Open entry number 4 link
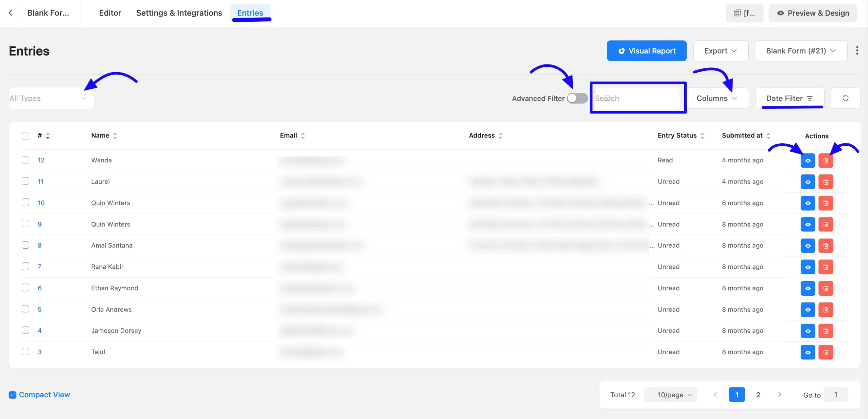The height and width of the screenshot is (419, 868). point(40,331)
